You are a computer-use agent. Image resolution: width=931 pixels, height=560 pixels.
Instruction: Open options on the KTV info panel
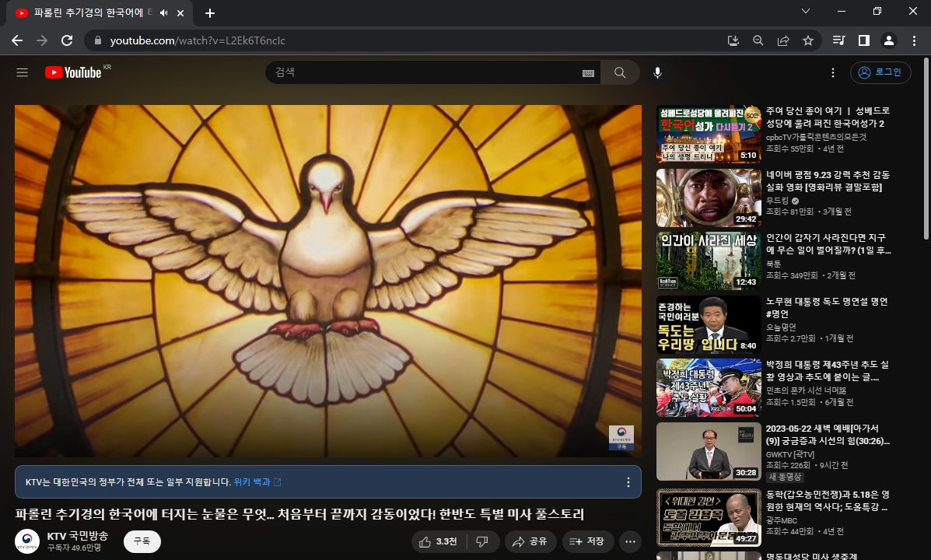point(628,482)
